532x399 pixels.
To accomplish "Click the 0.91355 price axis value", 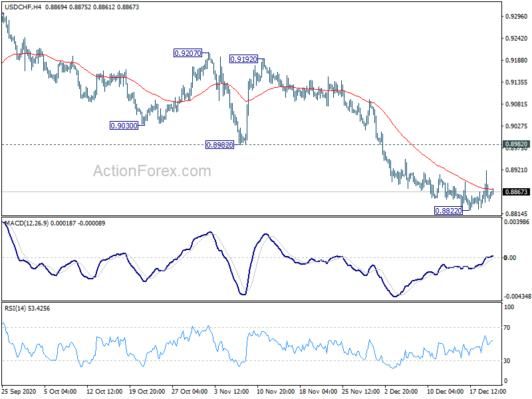I will click(517, 82).
